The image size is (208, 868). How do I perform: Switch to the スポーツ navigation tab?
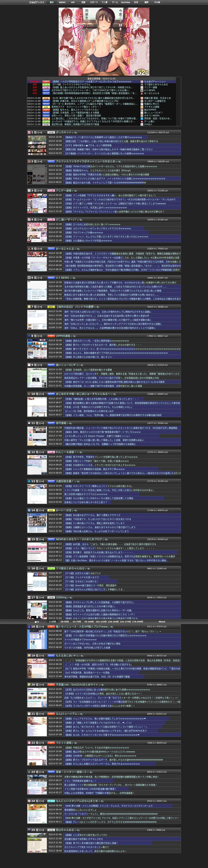94,2
